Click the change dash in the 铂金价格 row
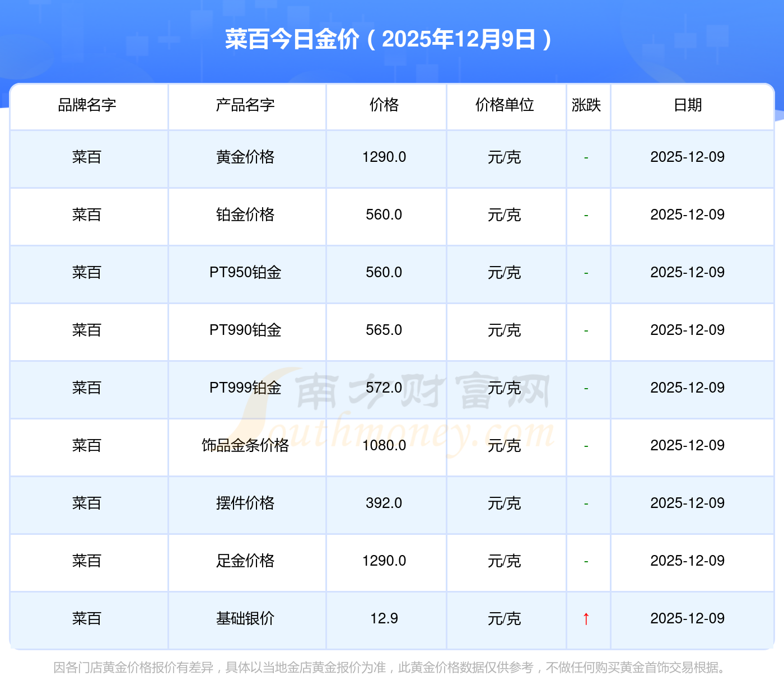 pos(586,215)
